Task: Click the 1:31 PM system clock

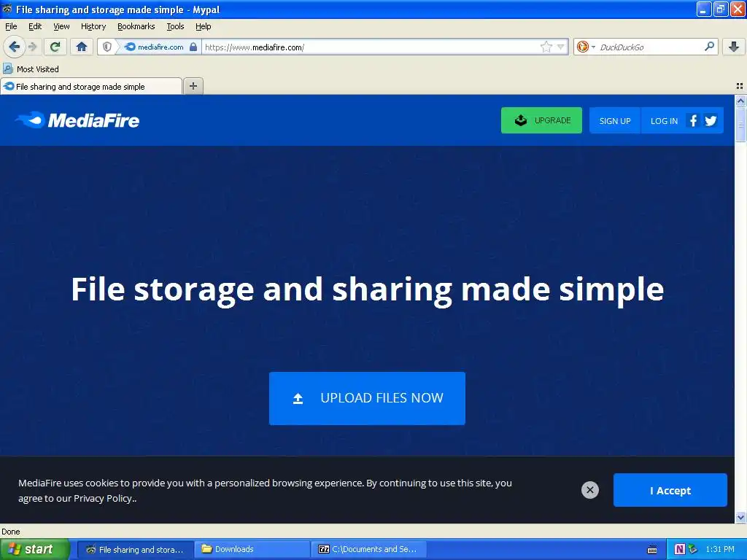Action: click(720, 549)
